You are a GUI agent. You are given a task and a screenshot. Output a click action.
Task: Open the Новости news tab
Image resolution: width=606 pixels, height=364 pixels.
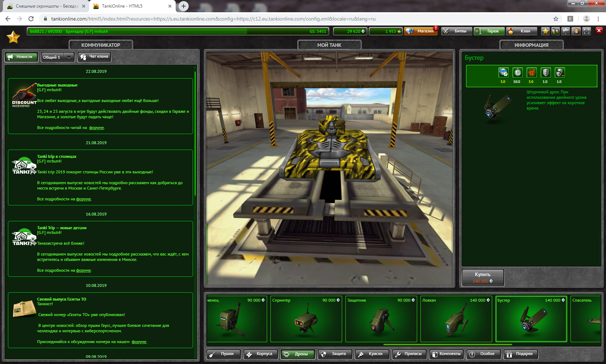click(x=21, y=57)
